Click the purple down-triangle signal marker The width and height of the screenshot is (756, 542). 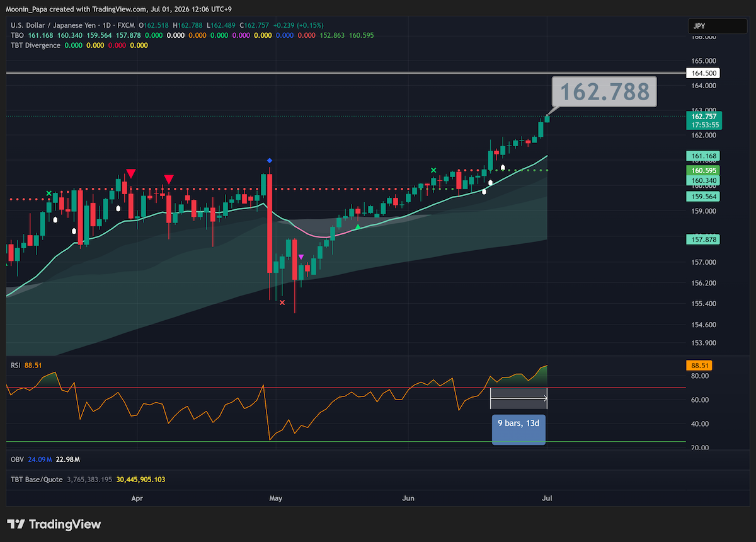click(x=301, y=257)
